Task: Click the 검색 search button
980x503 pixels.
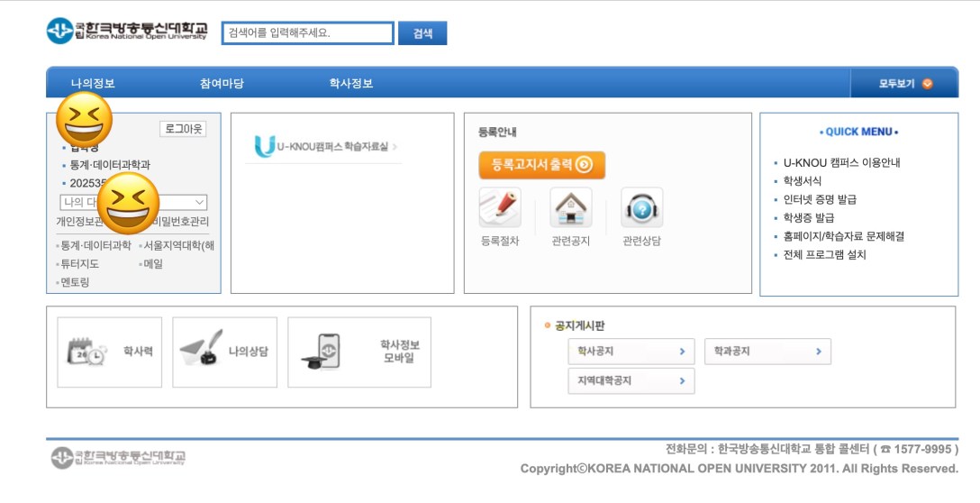Action: 422,33
